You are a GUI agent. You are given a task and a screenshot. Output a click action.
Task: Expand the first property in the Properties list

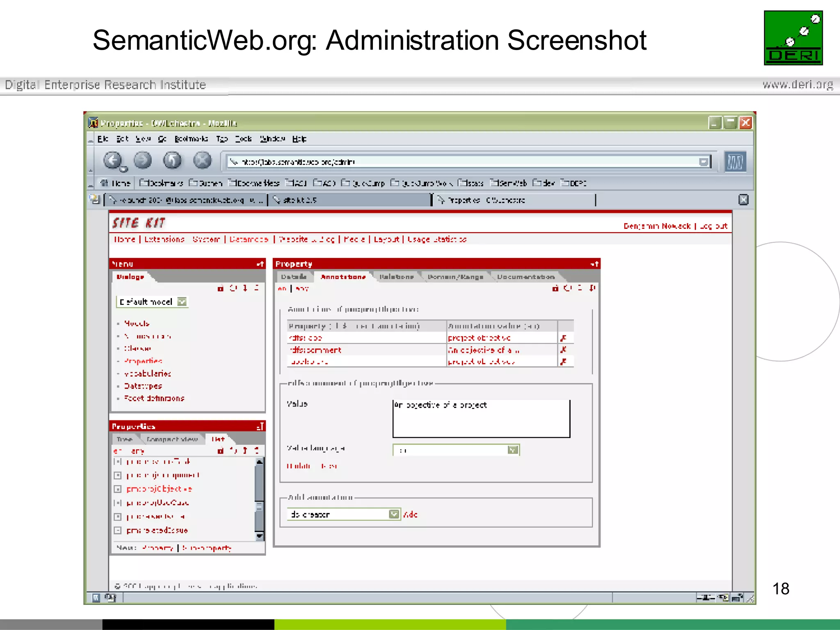click(118, 462)
